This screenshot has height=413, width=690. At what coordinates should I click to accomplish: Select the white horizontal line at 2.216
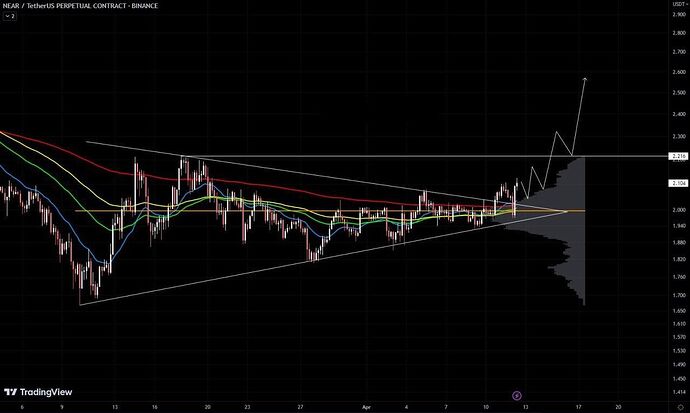click(x=400, y=157)
